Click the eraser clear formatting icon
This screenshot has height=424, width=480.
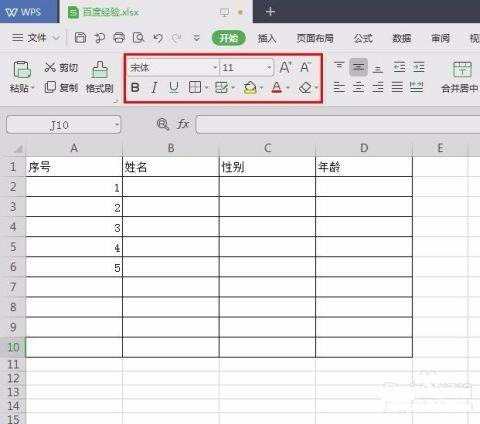[305, 88]
